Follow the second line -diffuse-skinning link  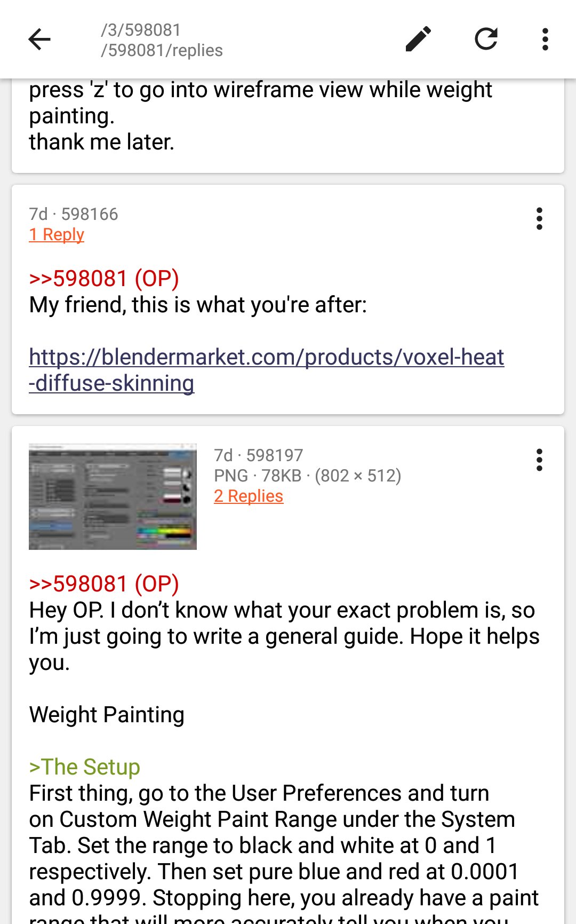[x=111, y=383]
